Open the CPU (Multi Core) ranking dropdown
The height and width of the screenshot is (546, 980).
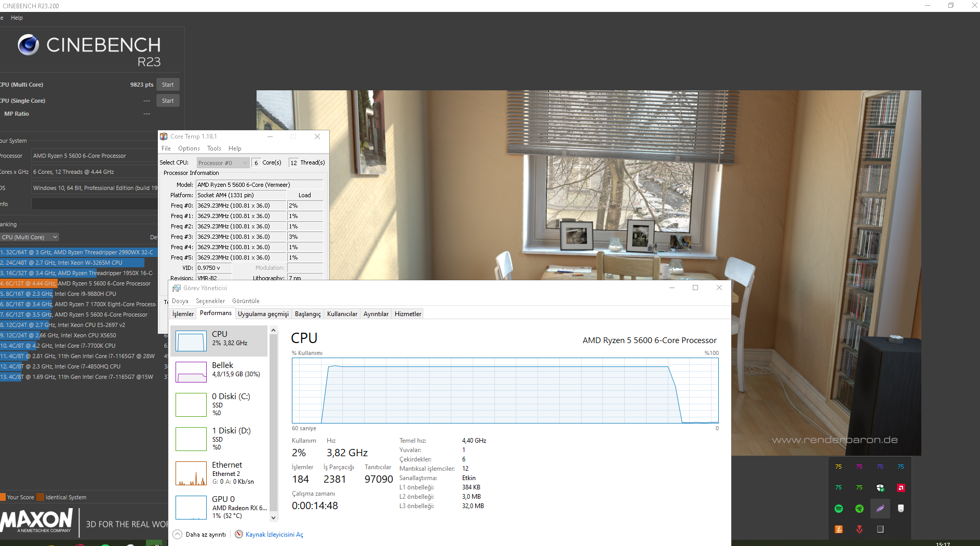[30, 237]
